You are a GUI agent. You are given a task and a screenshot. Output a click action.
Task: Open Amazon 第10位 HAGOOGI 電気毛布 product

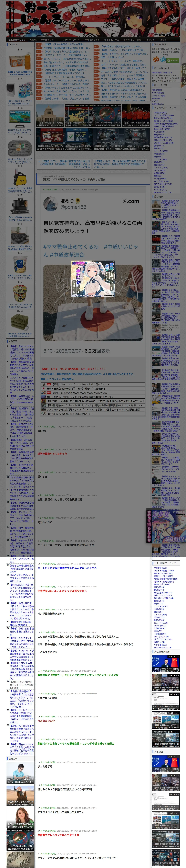[20, 322]
